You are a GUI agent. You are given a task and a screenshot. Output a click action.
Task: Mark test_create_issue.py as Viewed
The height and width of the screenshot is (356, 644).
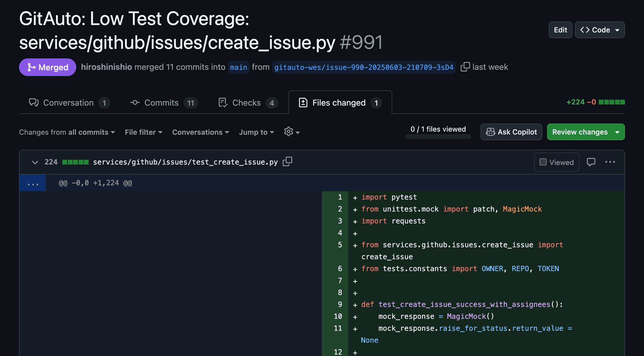click(556, 162)
